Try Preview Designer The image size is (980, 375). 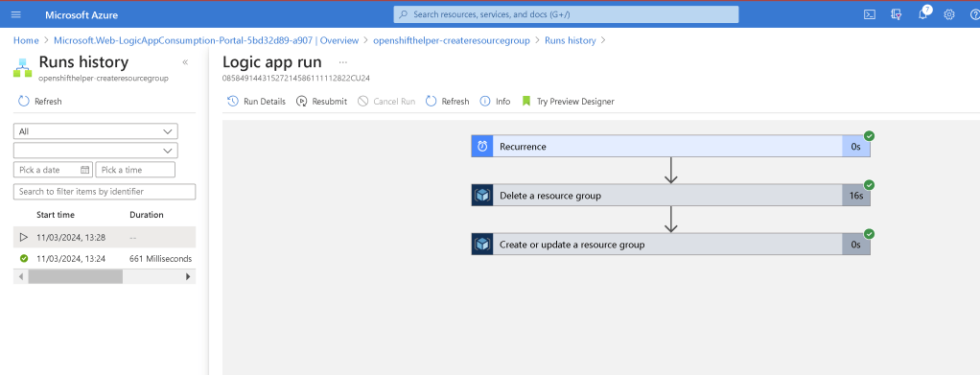(568, 102)
